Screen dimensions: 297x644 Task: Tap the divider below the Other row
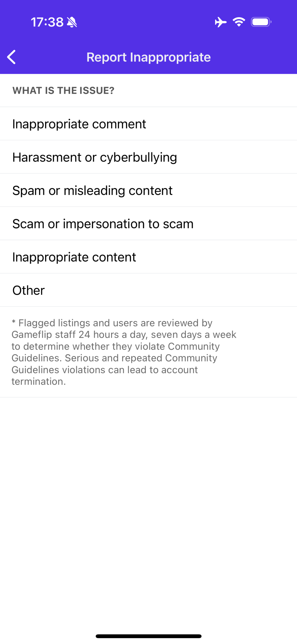click(x=148, y=306)
